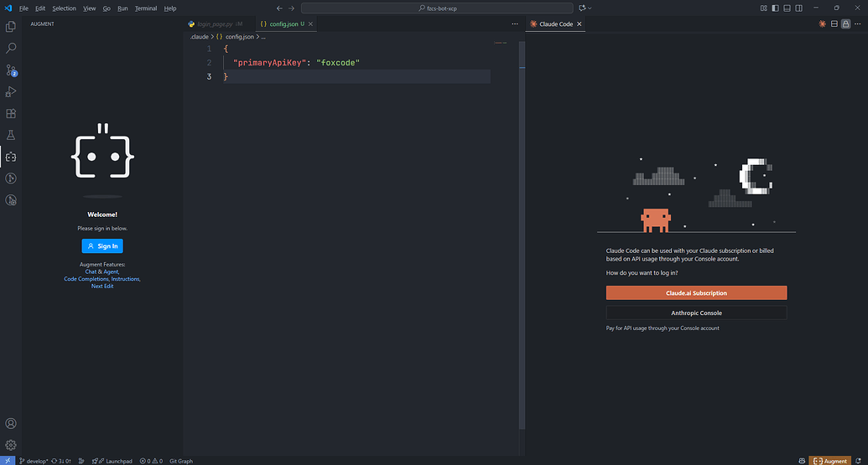Click the Copilot chat icon in title bar
The height and width of the screenshot is (465, 868).
click(582, 8)
